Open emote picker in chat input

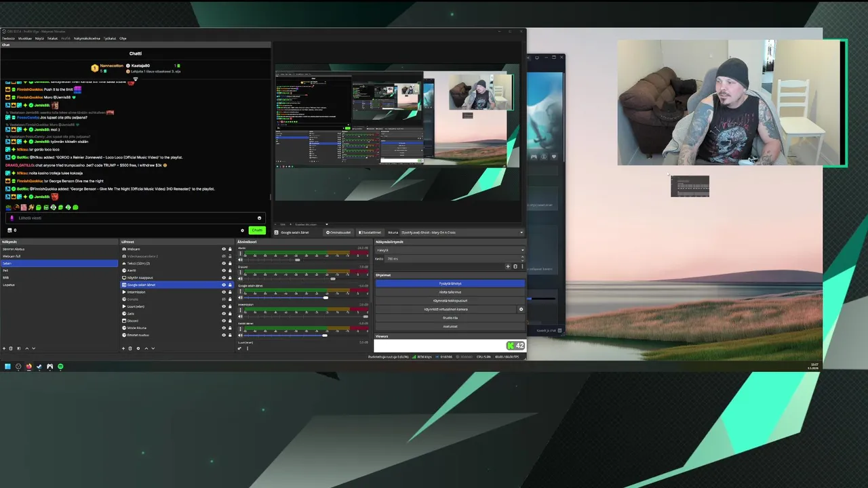tap(259, 218)
